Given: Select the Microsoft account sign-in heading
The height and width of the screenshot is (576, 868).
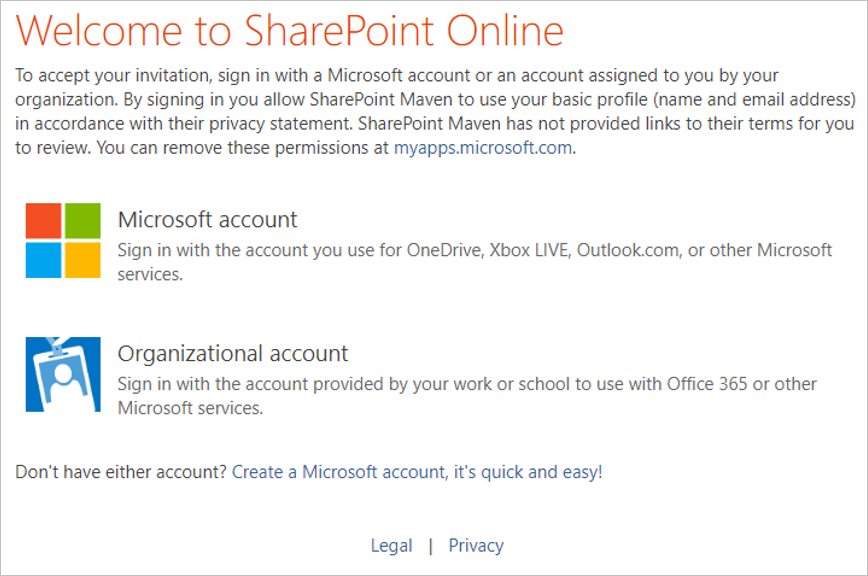Looking at the screenshot, I should point(208,220).
